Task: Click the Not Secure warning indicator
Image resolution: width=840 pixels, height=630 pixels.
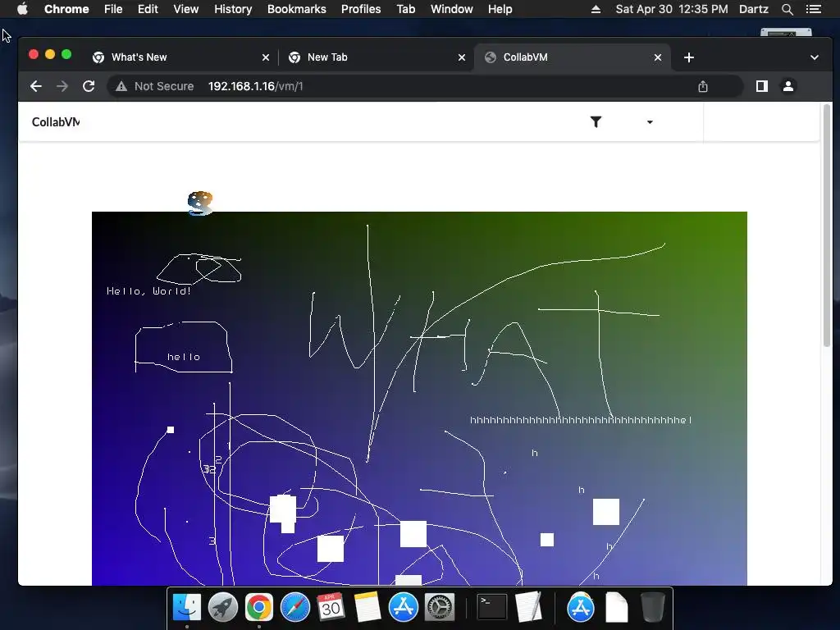Action: [x=154, y=86]
